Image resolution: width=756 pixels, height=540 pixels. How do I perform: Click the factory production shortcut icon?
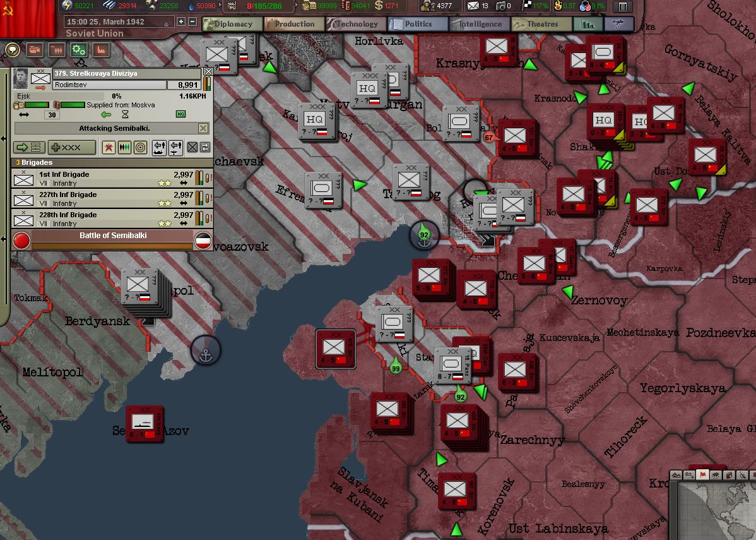(x=100, y=50)
